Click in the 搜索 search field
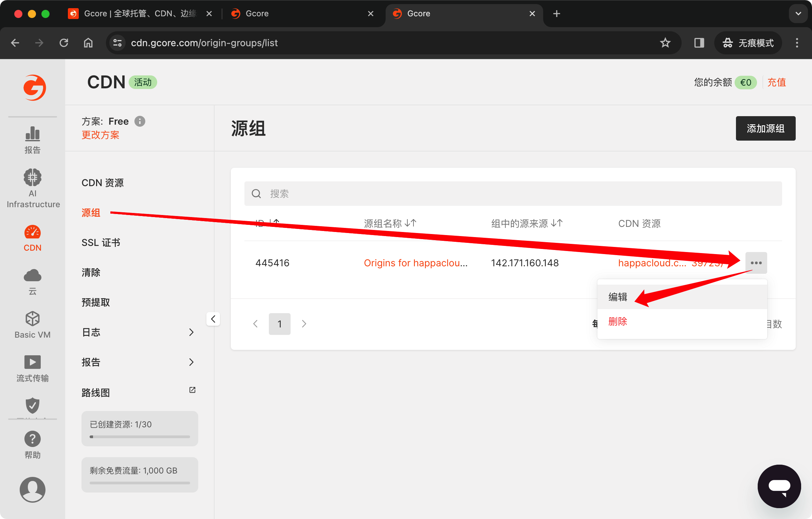 513,194
